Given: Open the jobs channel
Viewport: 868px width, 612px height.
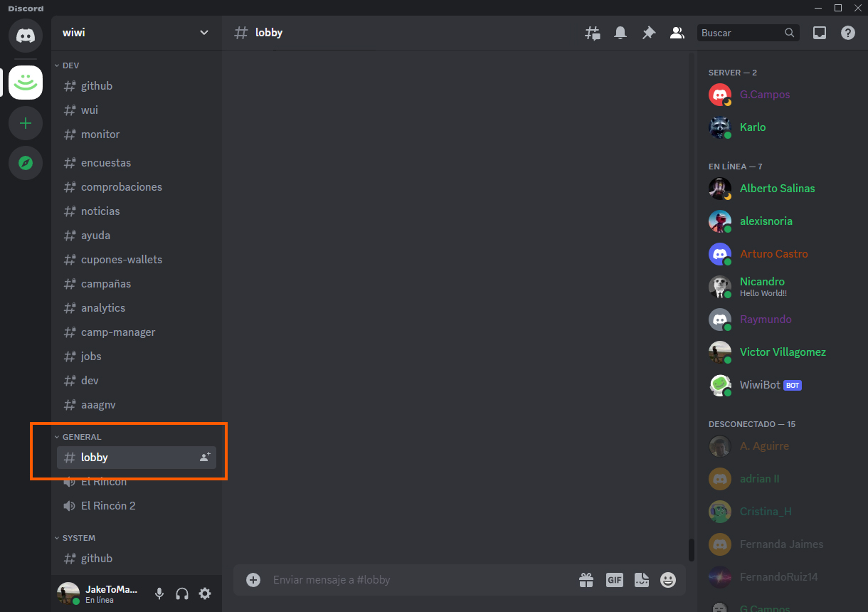Looking at the screenshot, I should (137, 357).
